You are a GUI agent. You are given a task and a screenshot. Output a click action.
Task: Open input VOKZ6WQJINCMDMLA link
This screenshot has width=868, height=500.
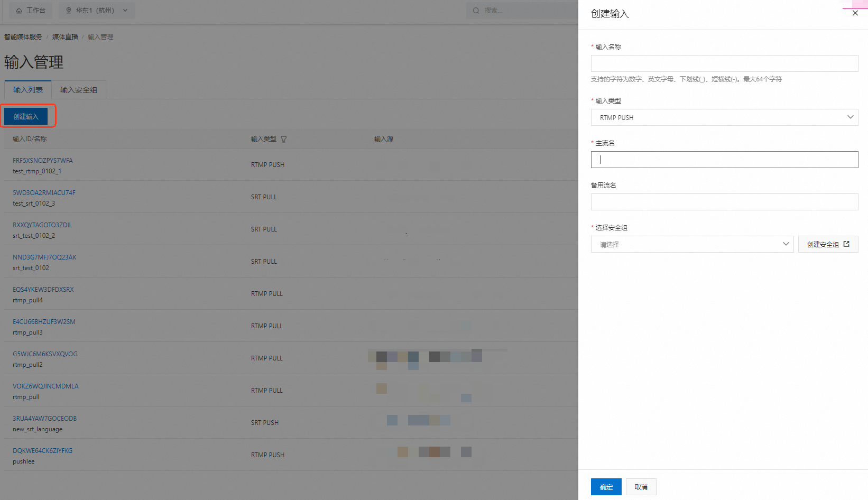[x=45, y=386]
